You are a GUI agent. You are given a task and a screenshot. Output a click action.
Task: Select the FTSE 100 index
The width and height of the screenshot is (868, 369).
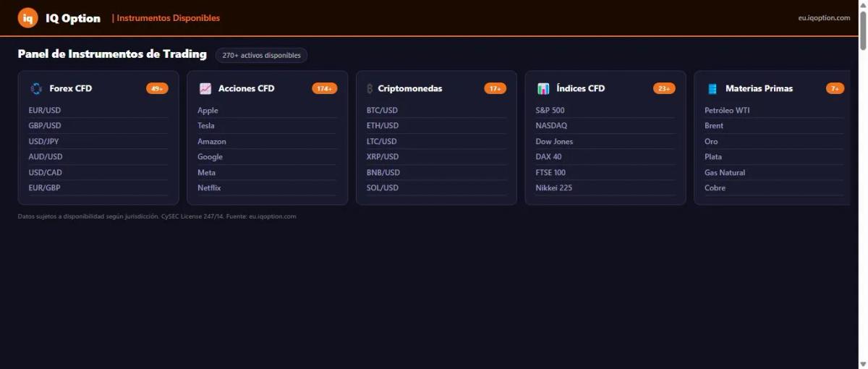point(605,172)
